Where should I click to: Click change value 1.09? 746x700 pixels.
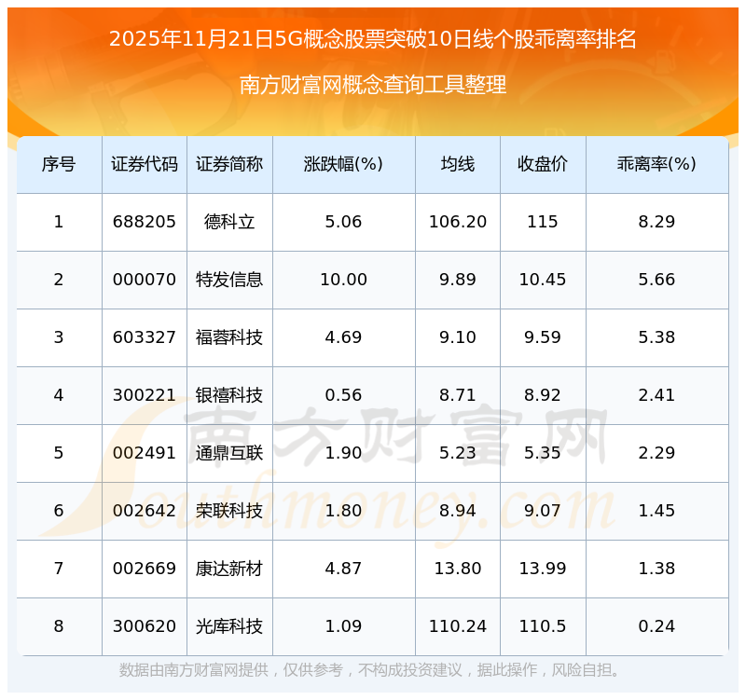[343, 626]
